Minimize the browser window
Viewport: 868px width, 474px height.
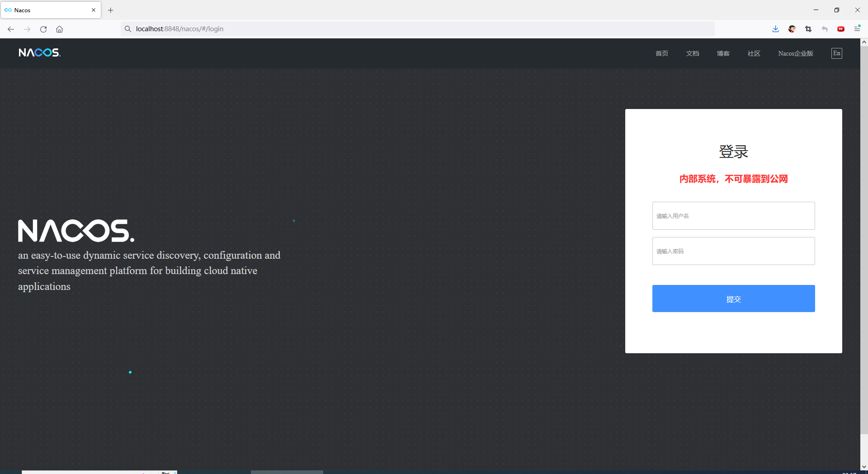pos(816,10)
